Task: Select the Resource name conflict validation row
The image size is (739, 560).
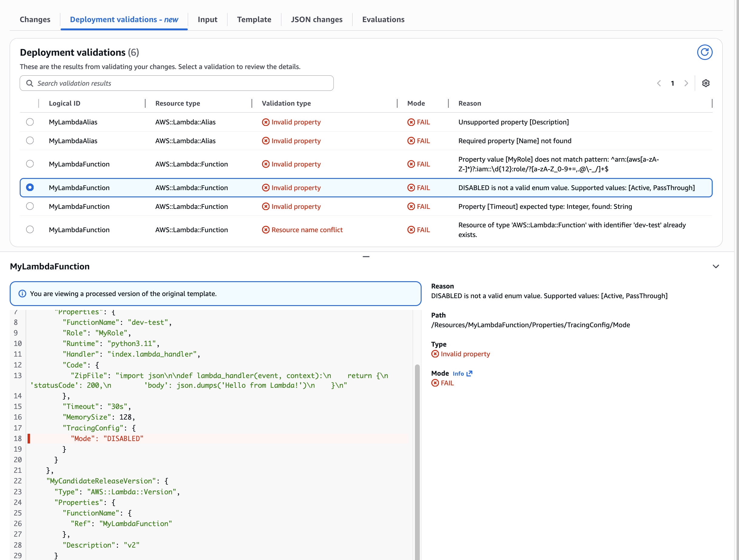Action: coord(30,229)
